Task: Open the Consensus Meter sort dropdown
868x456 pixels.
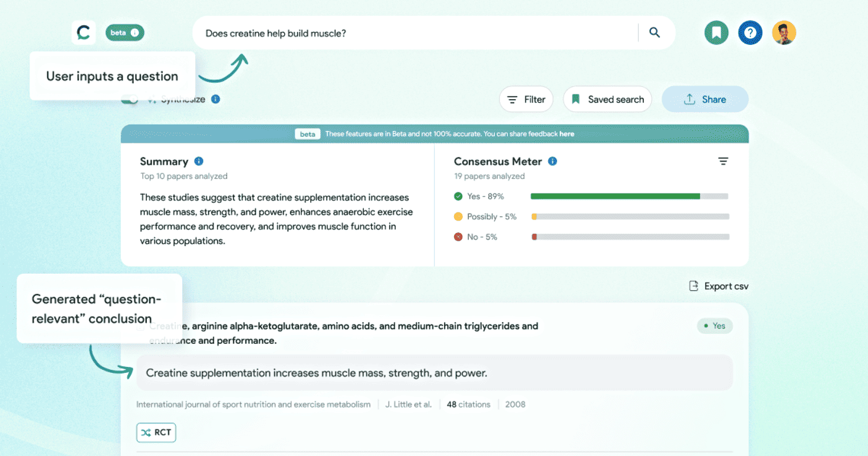Action: coord(723,161)
